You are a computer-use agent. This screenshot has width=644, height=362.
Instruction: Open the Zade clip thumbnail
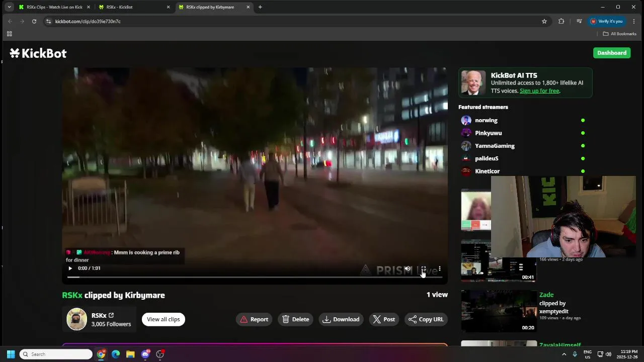coord(499,311)
